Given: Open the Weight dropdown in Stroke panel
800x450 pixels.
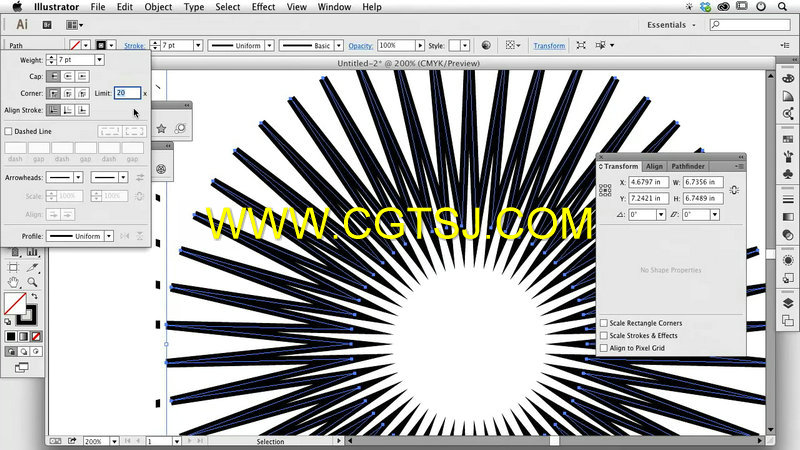Looking at the screenshot, I should (99, 60).
